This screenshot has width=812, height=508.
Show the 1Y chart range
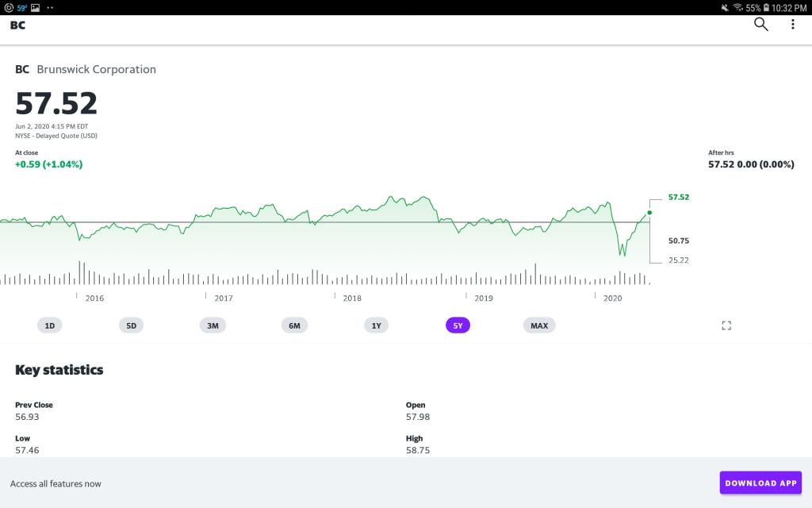coord(376,325)
